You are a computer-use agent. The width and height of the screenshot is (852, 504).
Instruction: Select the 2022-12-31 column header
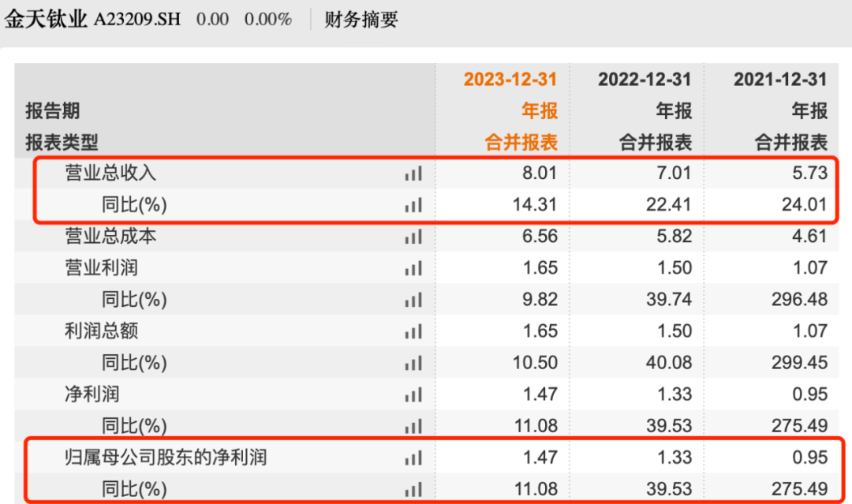pyautogui.click(x=645, y=80)
